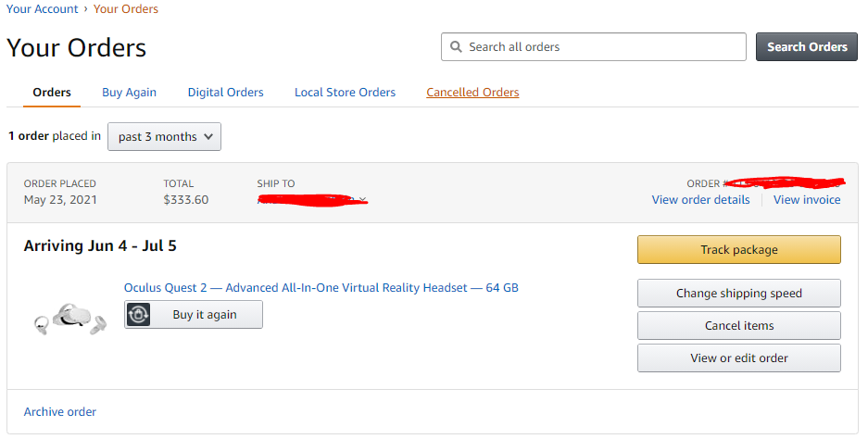Screen dimensions: 868x439
Task: Click the Archive order link
Action: 60,412
